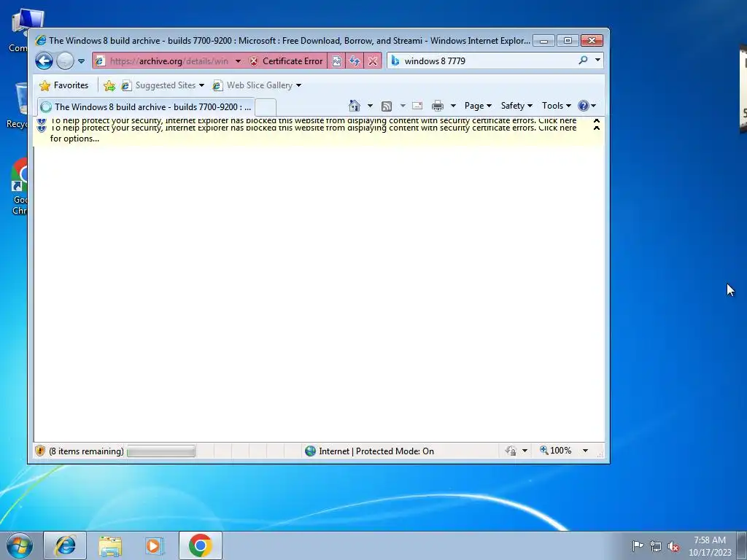This screenshot has width=747, height=560.
Task: Open the Safety menu
Action: 516,106
